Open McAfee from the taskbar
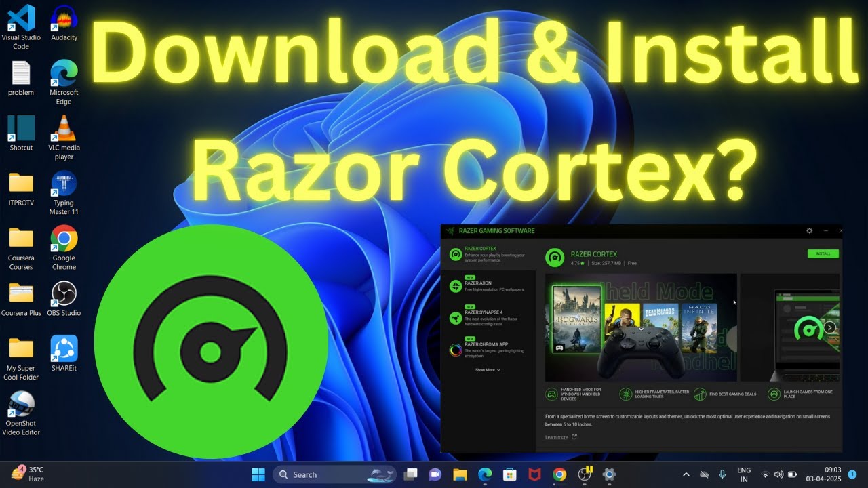This screenshot has height=488, width=868. click(x=534, y=474)
